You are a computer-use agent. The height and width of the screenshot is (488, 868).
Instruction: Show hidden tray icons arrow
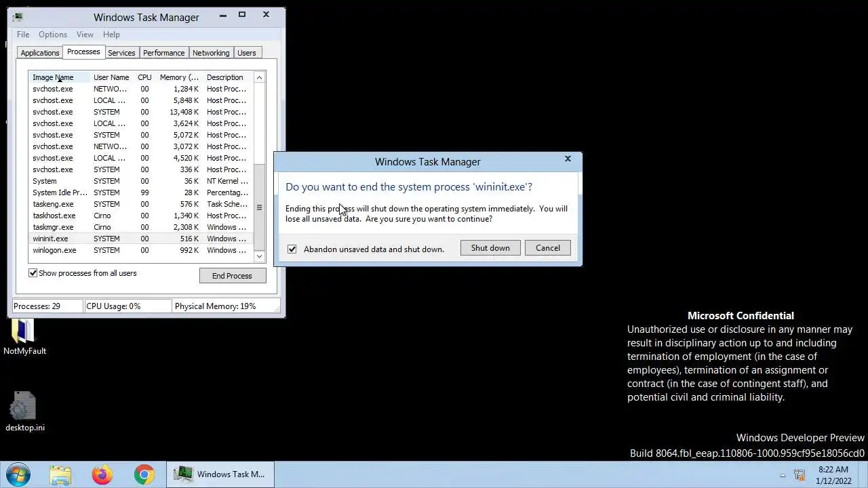783,475
